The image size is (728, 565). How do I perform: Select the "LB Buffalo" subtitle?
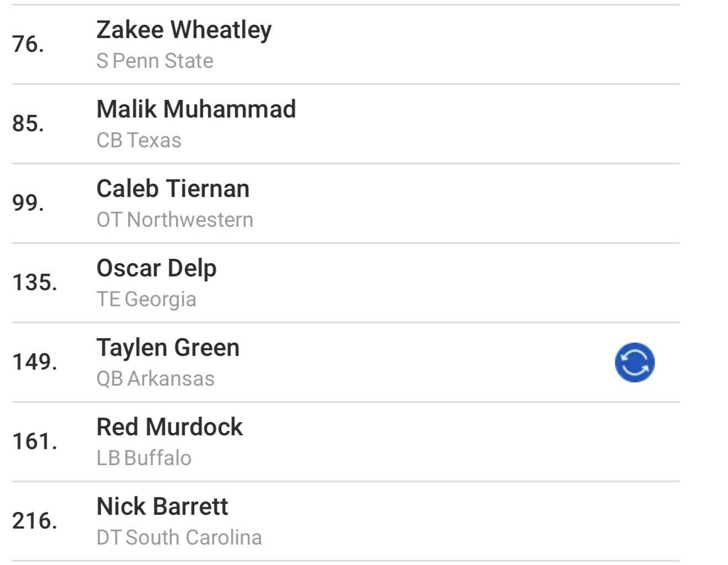tap(143, 458)
